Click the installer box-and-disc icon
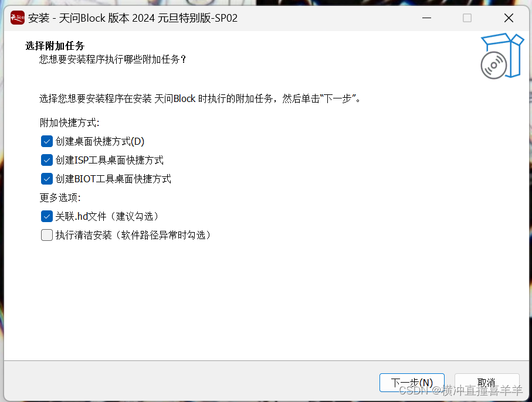The image size is (532, 402). click(502, 56)
